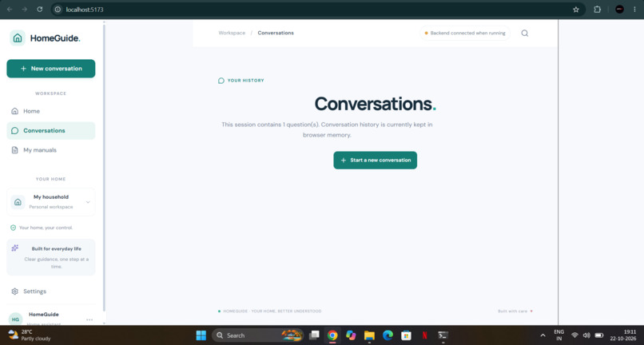Click the browser forward arrow

coord(25,9)
